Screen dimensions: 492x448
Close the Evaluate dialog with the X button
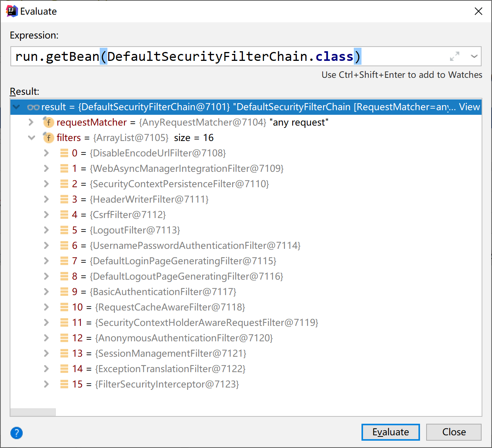point(479,11)
